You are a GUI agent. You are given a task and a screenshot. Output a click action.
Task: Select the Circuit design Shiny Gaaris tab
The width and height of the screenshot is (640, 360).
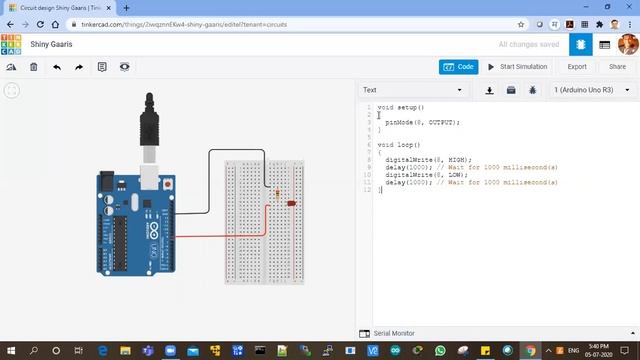point(59,8)
